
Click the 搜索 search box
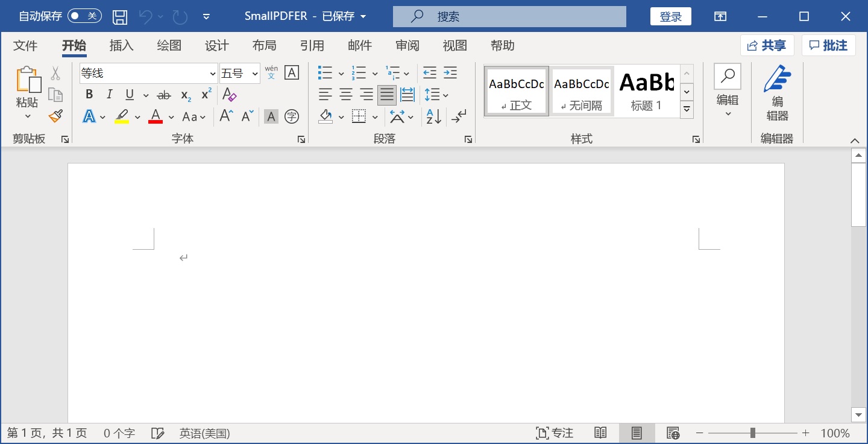click(509, 16)
